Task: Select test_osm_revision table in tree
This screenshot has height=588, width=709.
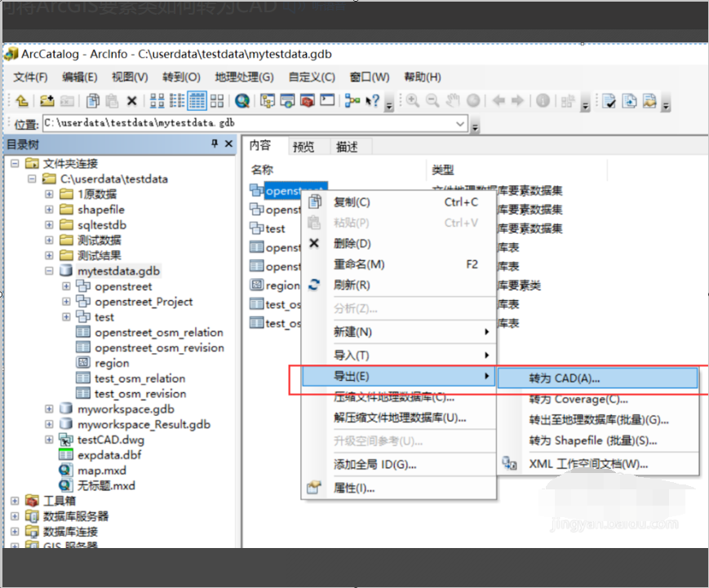Action: [x=140, y=394]
